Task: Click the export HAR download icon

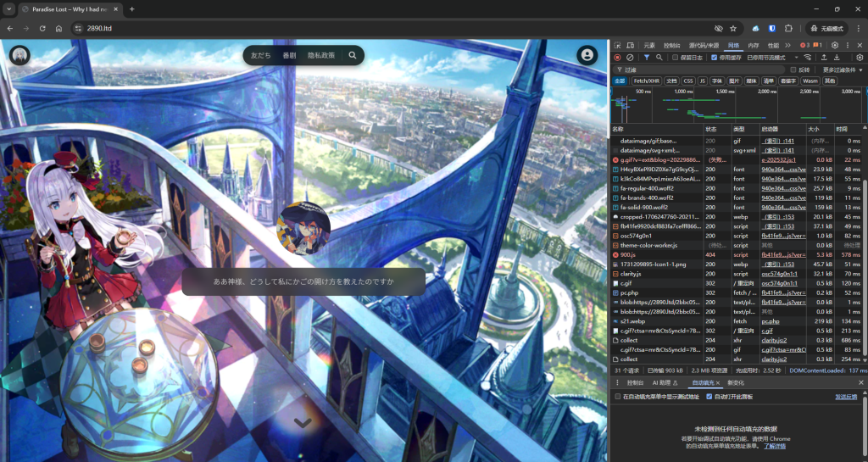Action: coord(837,58)
